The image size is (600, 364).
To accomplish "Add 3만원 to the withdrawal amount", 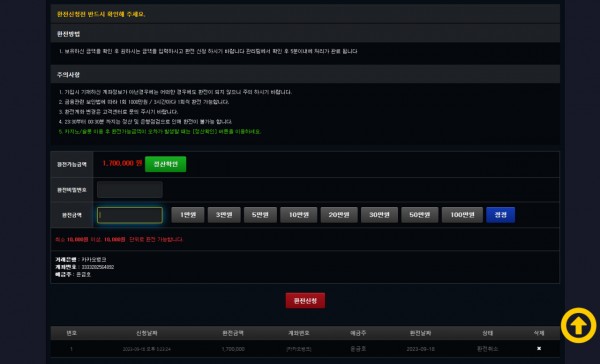I will (224, 215).
